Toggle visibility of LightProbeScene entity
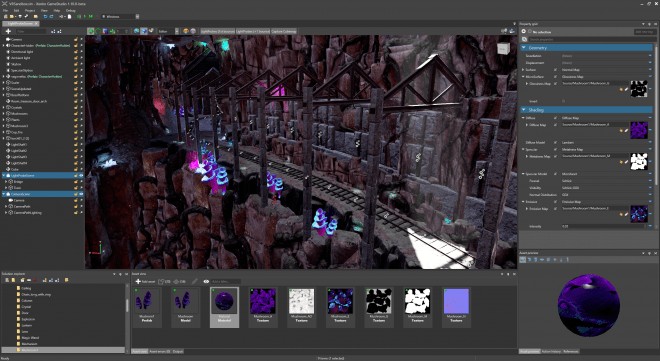The image size is (660, 361). coord(81,175)
